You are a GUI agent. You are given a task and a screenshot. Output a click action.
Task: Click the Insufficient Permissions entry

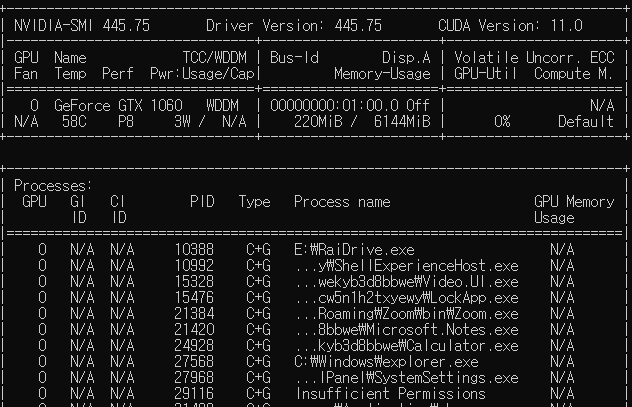tap(391, 394)
